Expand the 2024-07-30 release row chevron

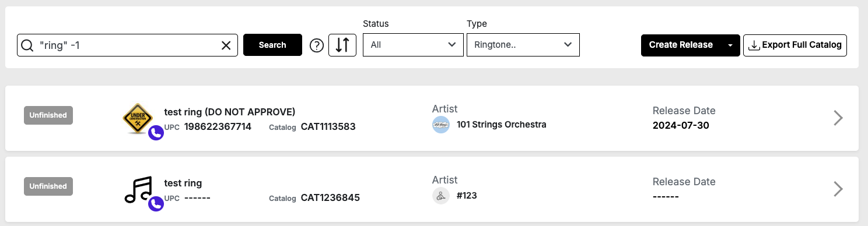838,118
